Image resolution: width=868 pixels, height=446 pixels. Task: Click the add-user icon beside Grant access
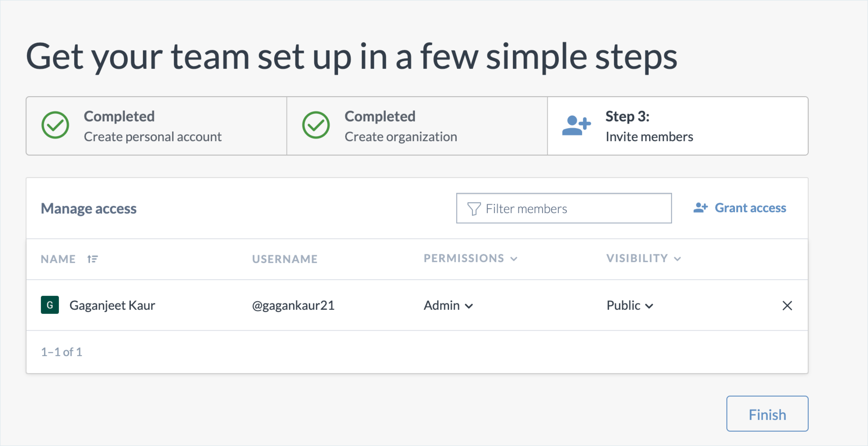700,208
